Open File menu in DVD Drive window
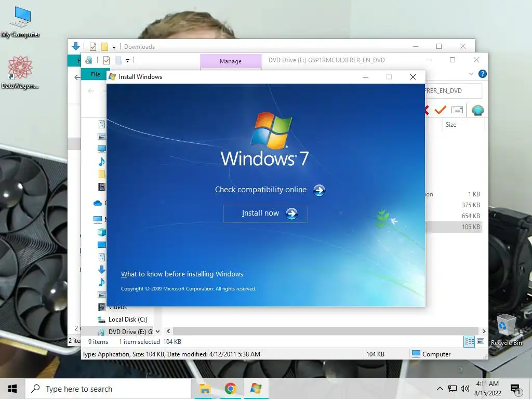532x399 pixels. click(x=96, y=74)
